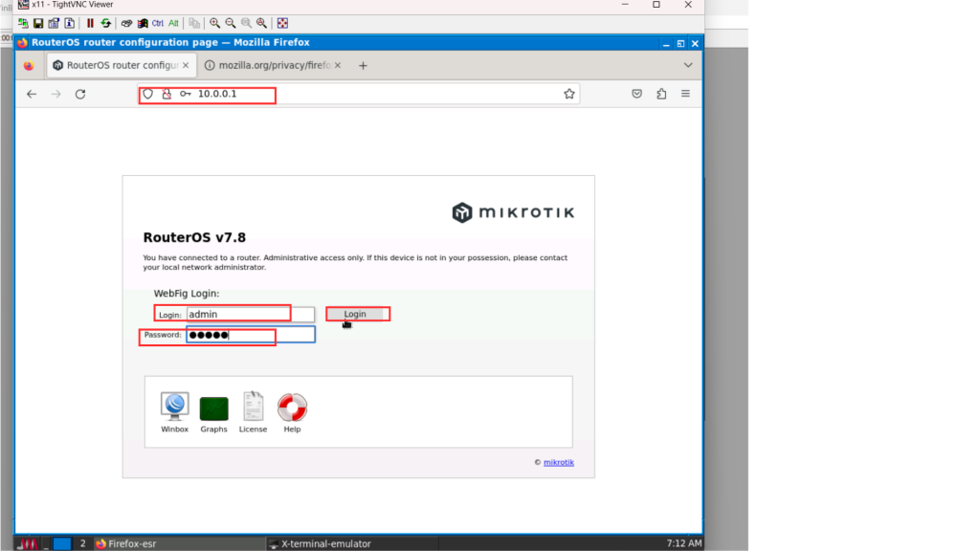Bookmark this page with star icon

tap(569, 94)
